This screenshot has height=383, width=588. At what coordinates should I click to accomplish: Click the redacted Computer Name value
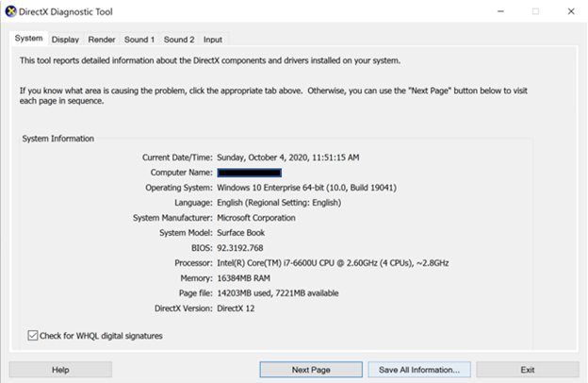click(x=250, y=173)
